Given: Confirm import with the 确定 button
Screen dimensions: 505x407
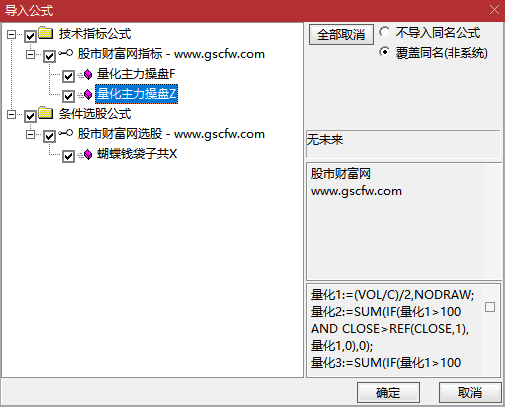Looking at the screenshot, I should pyautogui.click(x=388, y=392).
